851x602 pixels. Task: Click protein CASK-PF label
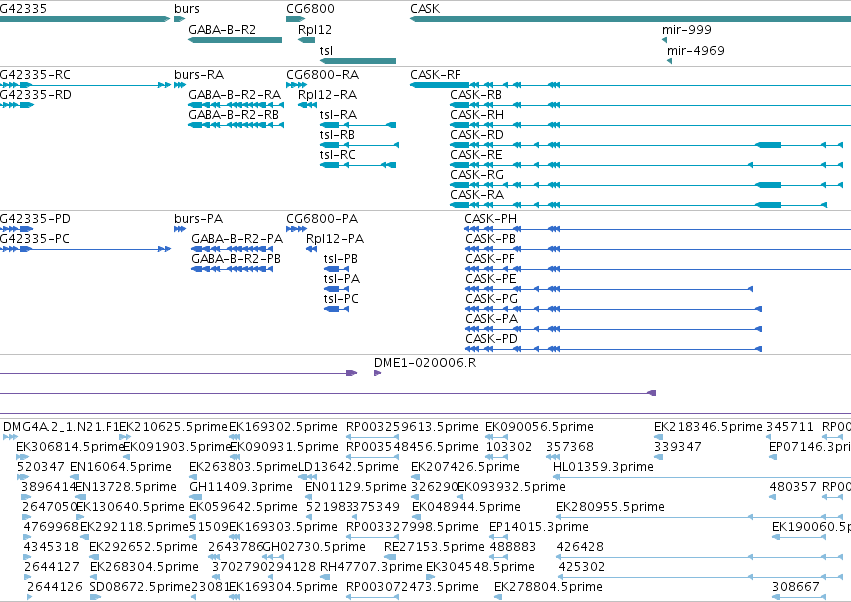pos(490,259)
